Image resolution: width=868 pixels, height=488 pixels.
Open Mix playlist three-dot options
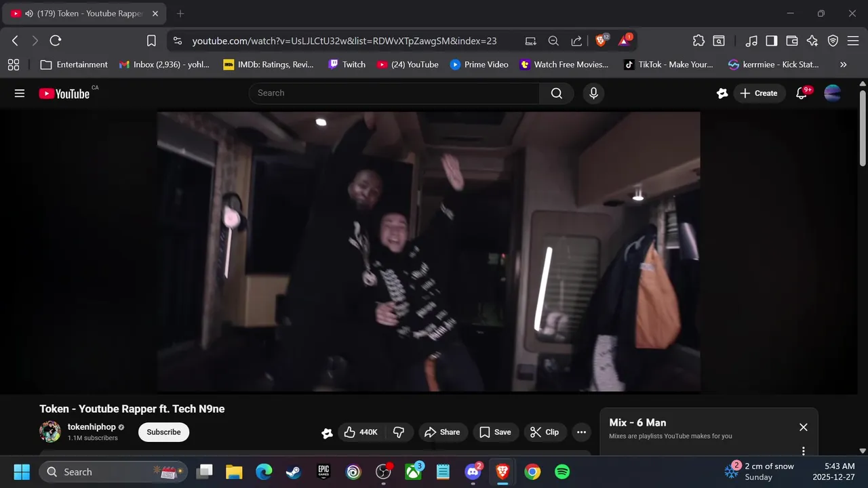(804, 451)
